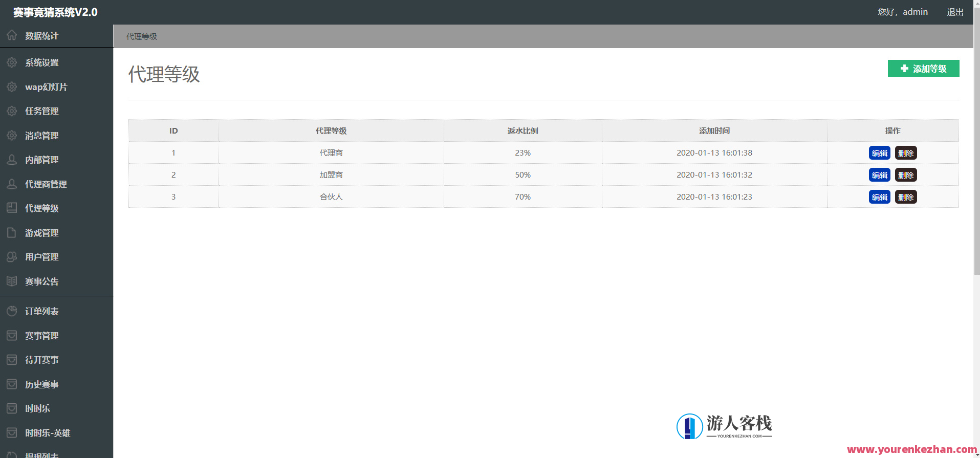Click the book icon beside 赛事公告
Image resolution: width=980 pixels, height=458 pixels.
[x=12, y=281]
